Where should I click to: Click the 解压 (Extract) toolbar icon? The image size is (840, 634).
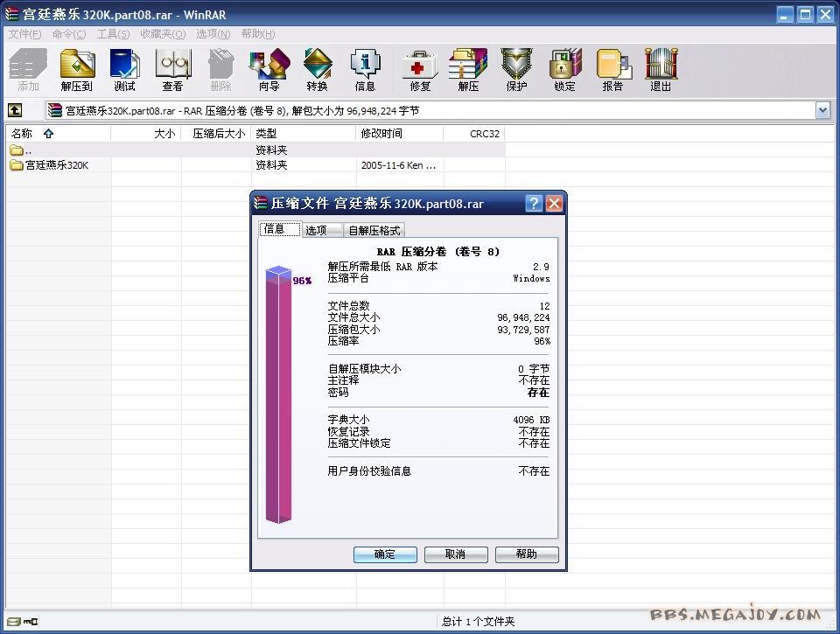point(468,70)
